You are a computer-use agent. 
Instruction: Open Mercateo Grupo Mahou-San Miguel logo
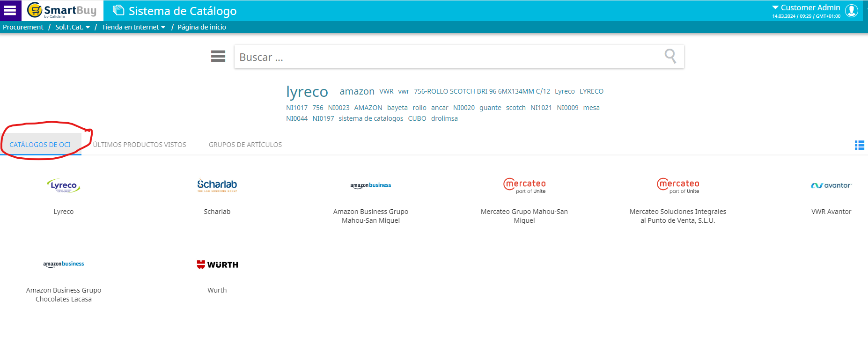tap(524, 185)
